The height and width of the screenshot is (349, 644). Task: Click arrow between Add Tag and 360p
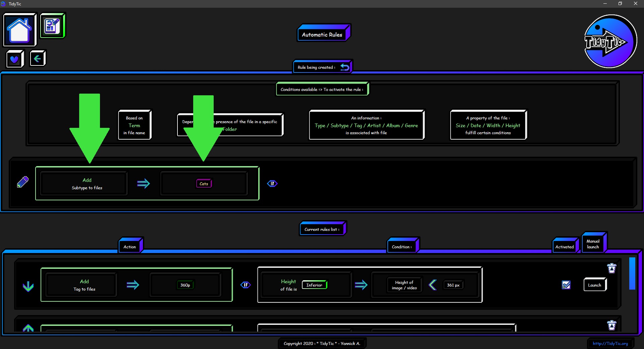133,285
